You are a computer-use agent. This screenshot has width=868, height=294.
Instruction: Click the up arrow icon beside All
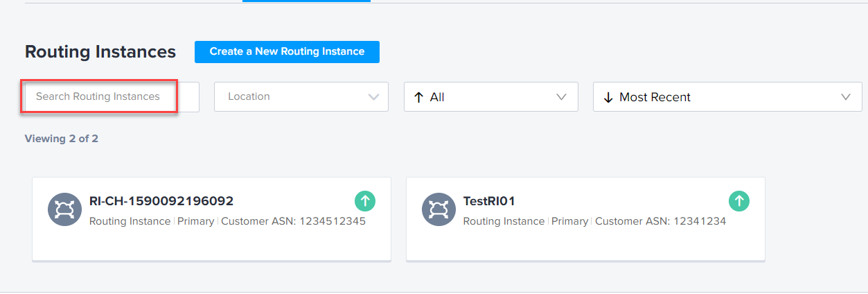[418, 98]
